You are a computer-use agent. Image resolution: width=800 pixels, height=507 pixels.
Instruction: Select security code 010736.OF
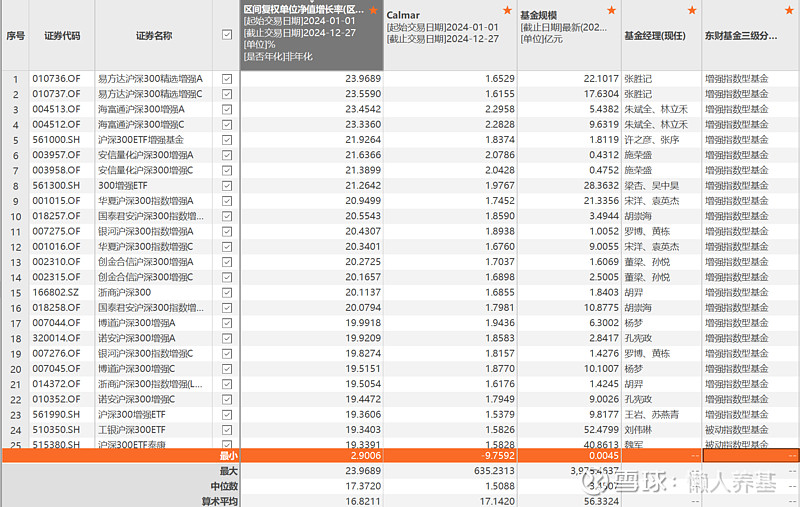[56, 79]
